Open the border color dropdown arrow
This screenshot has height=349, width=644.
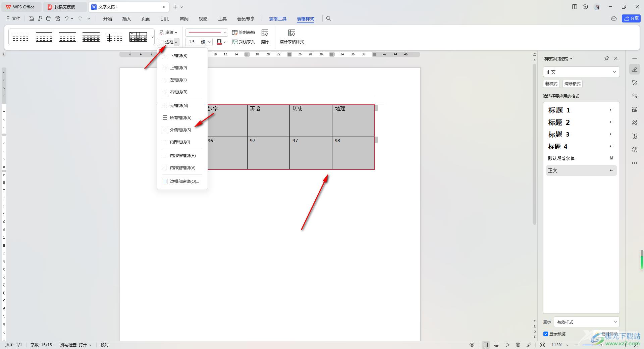click(x=225, y=42)
